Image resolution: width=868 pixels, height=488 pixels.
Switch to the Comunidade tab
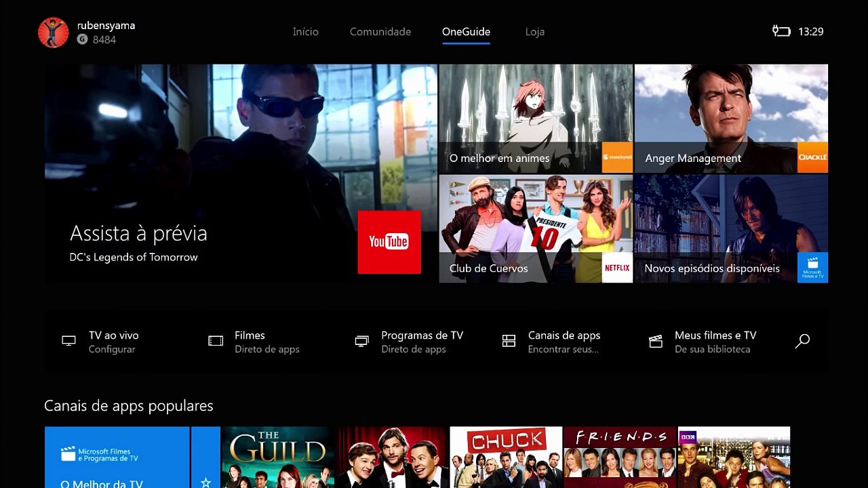[x=380, y=32]
